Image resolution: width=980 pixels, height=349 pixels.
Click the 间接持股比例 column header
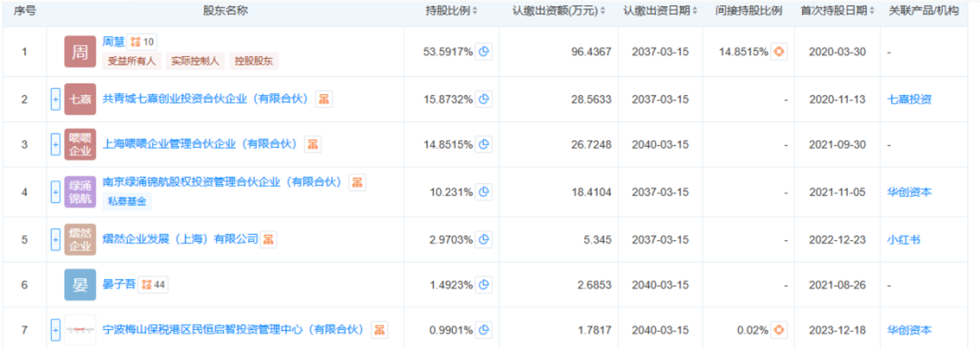[x=748, y=11]
